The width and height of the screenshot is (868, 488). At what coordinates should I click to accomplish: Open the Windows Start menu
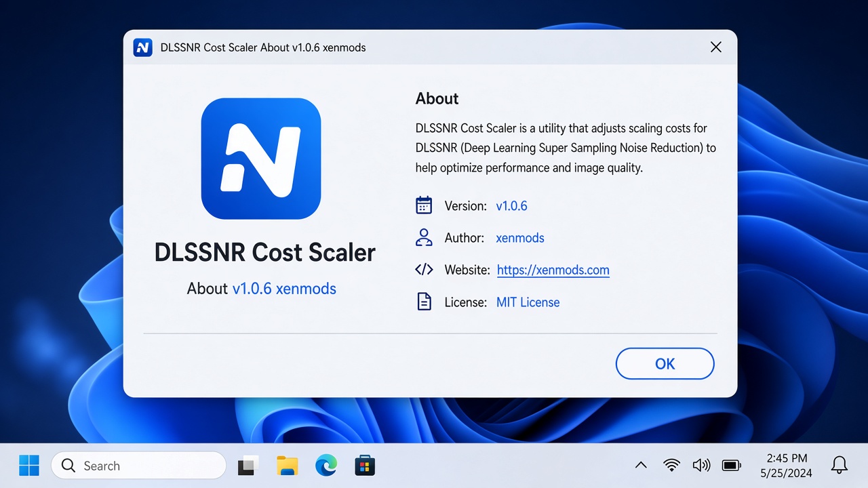pyautogui.click(x=29, y=466)
